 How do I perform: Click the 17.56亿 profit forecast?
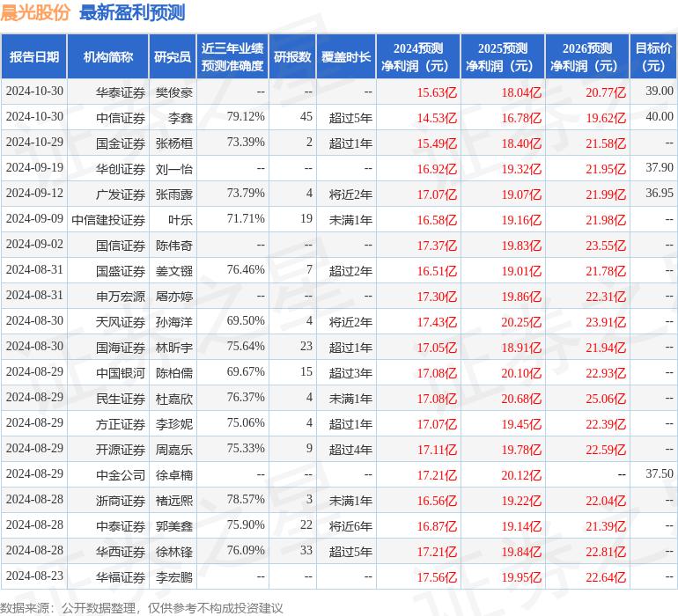(x=437, y=576)
